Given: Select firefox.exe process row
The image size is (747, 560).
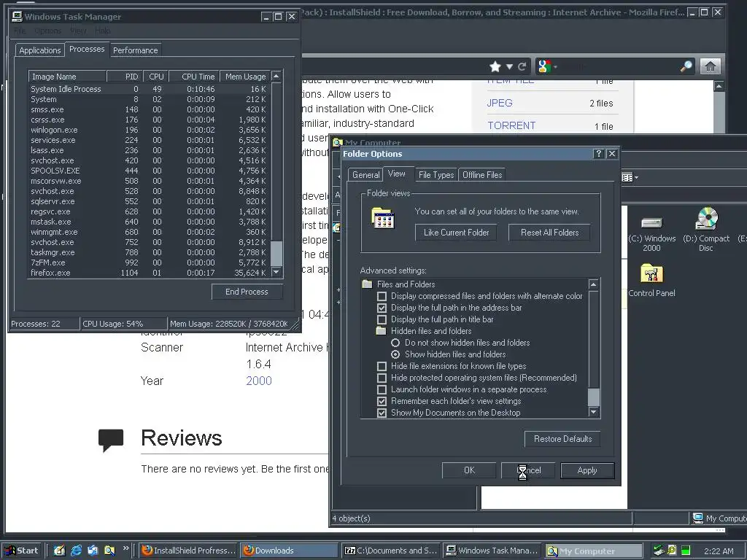Looking at the screenshot, I should point(149,273).
